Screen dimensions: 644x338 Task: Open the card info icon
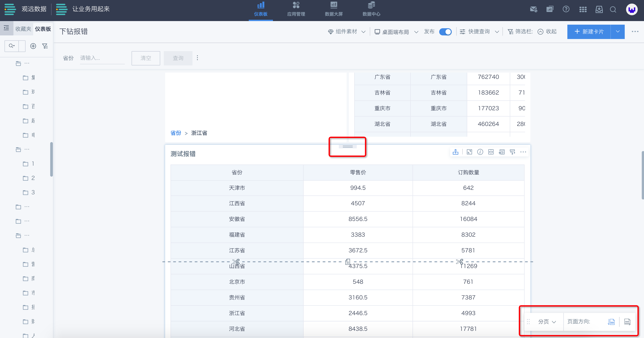point(480,152)
